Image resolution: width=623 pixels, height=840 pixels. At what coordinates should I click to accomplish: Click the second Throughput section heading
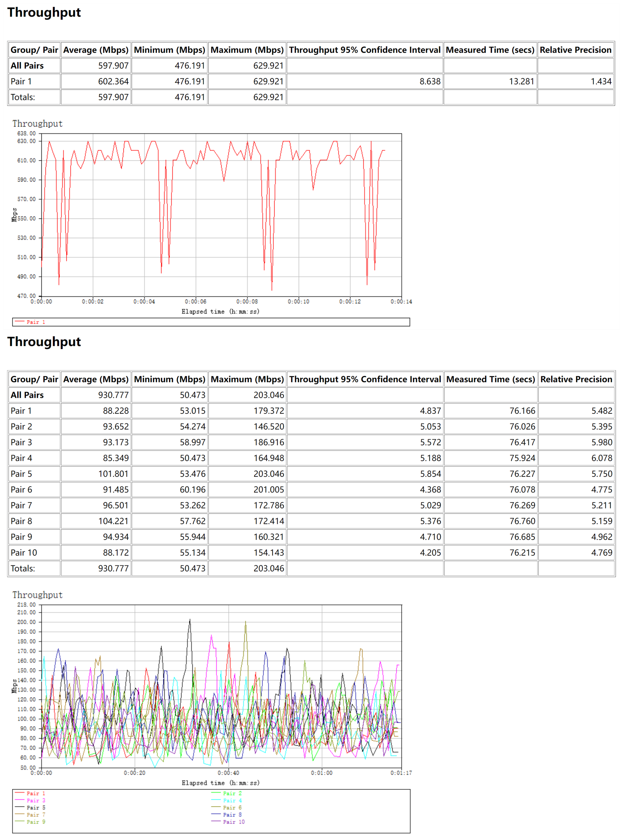(44, 342)
